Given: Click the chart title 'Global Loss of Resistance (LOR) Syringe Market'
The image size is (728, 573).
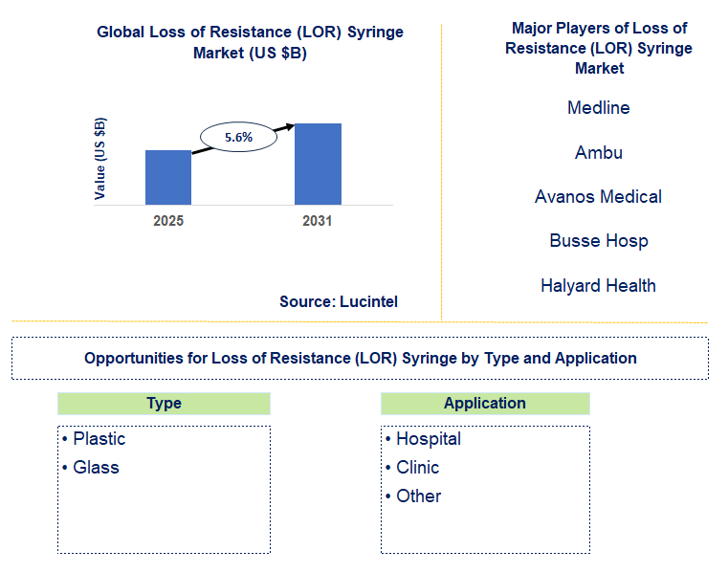Looking at the screenshot, I should (x=250, y=42).
